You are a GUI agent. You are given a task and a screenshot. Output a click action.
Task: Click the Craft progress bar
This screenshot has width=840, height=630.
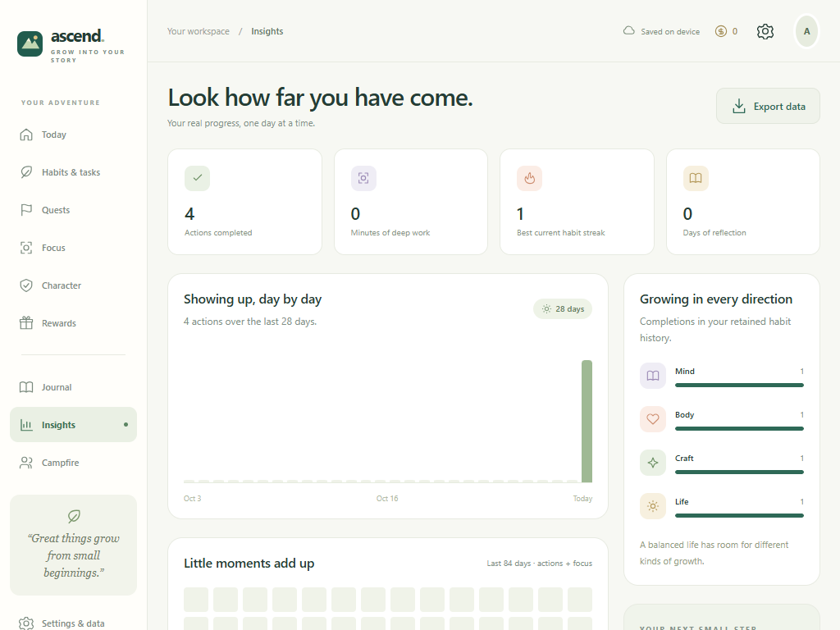(x=739, y=472)
